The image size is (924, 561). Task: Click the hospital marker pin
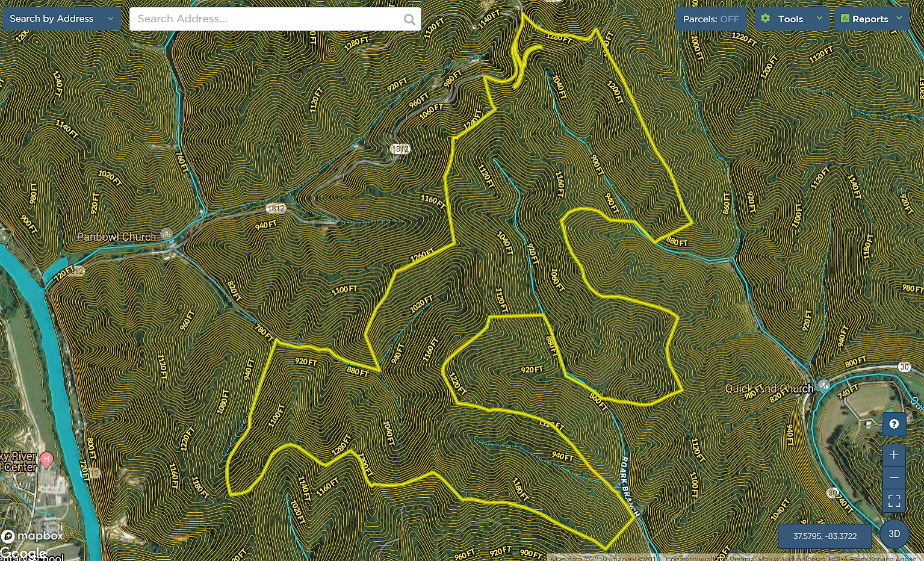(x=46, y=460)
